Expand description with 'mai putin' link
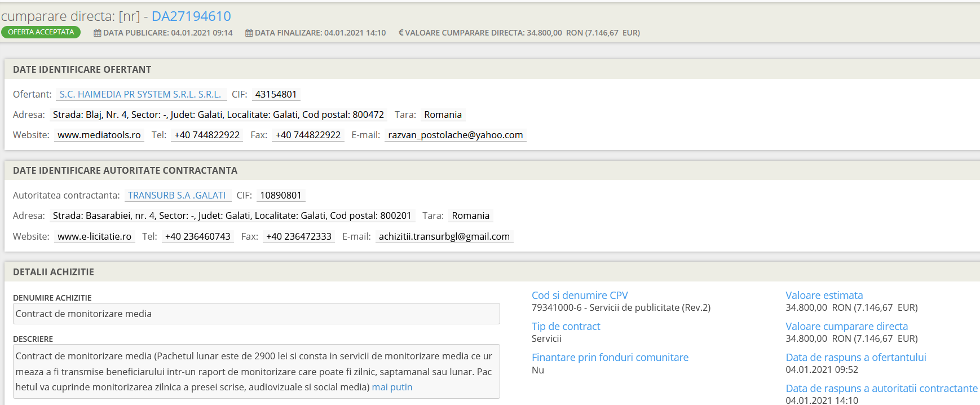Image resolution: width=980 pixels, height=405 pixels. 392,387
